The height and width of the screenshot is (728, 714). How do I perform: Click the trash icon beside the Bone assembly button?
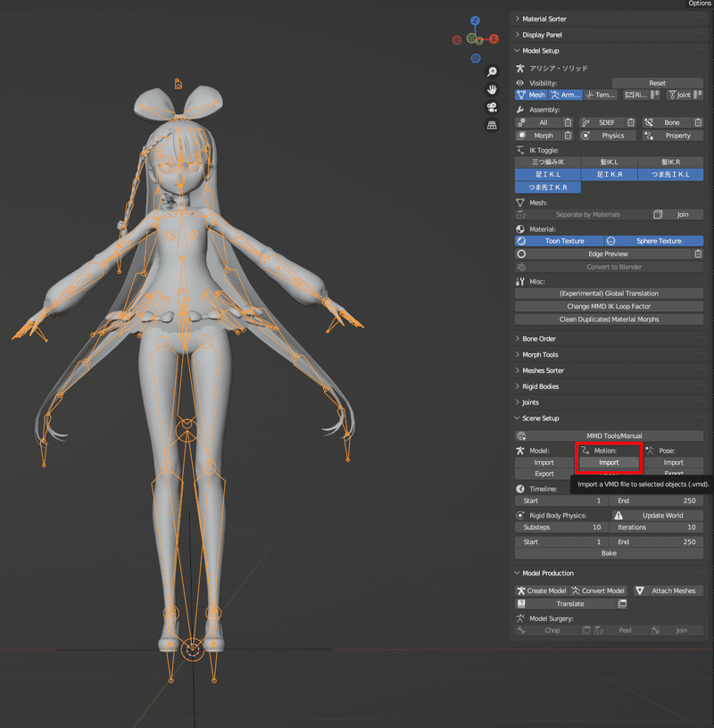point(699,122)
